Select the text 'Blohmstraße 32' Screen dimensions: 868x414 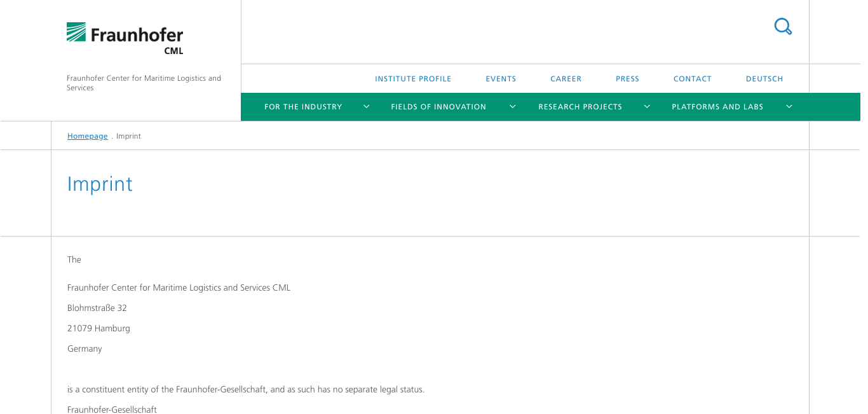coord(97,308)
